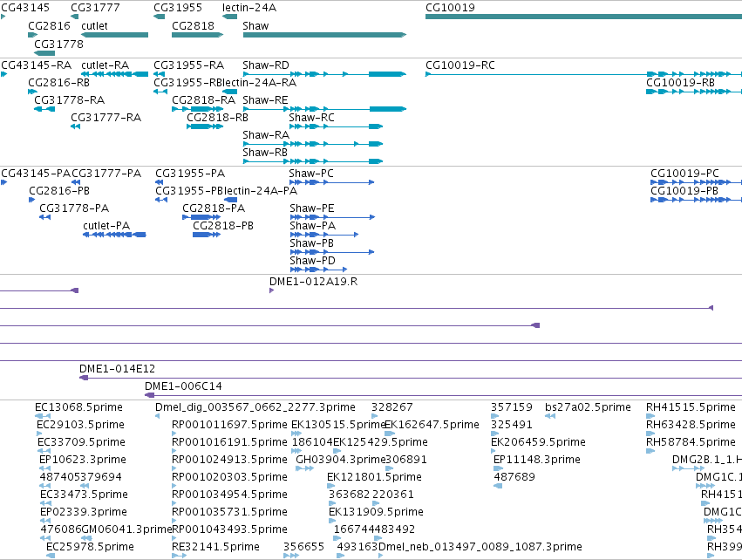Select the EP02339.3prime EST label
Image resolution: width=742 pixels, height=560 pixels.
click(84, 512)
